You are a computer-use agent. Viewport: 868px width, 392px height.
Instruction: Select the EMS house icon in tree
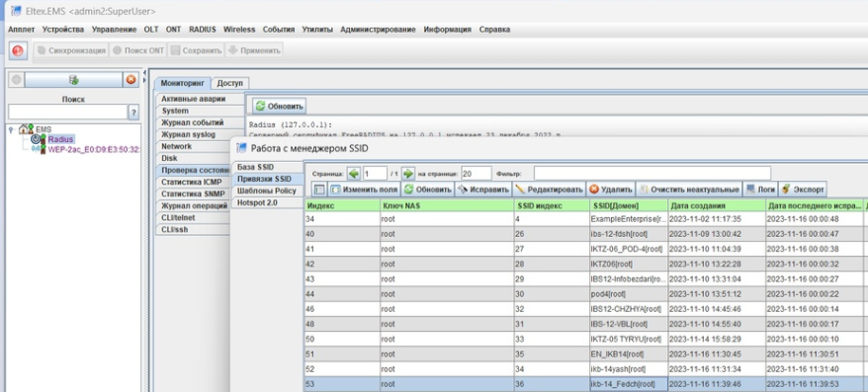coord(26,128)
